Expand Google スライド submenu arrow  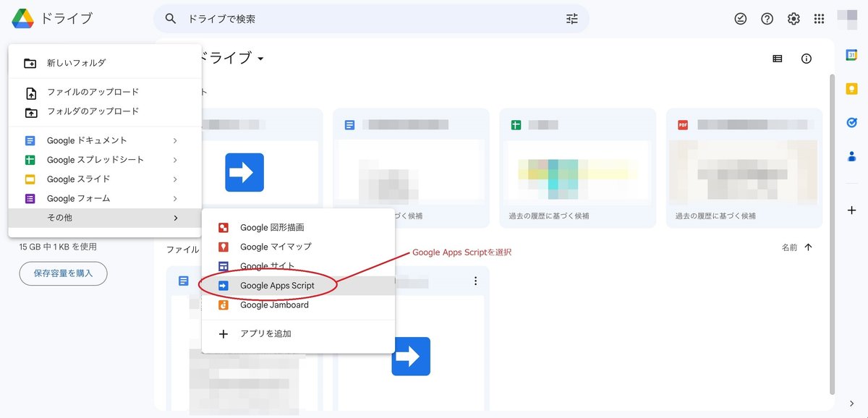[x=175, y=179]
